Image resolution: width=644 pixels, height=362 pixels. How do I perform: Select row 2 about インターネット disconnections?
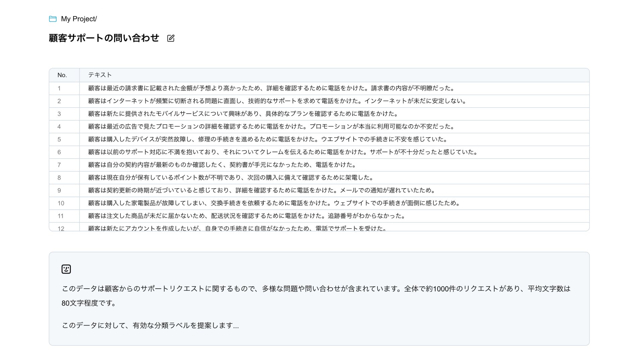[277, 101]
